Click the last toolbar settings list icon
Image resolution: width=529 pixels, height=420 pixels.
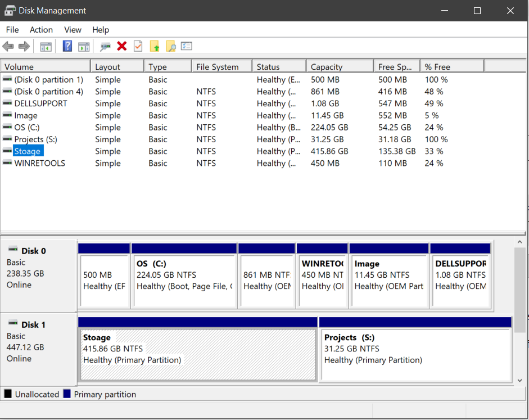pyautogui.click(x=187, y=46)
